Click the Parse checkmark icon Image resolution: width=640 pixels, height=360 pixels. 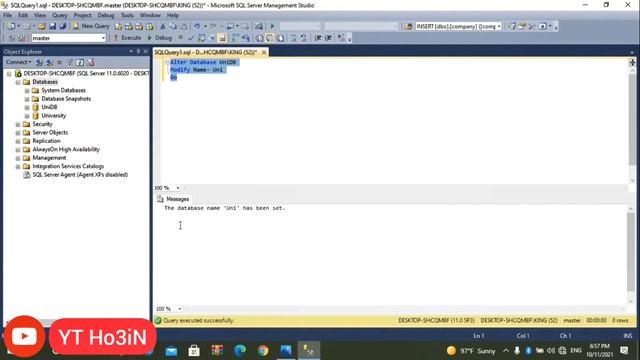tap(191, 38)
